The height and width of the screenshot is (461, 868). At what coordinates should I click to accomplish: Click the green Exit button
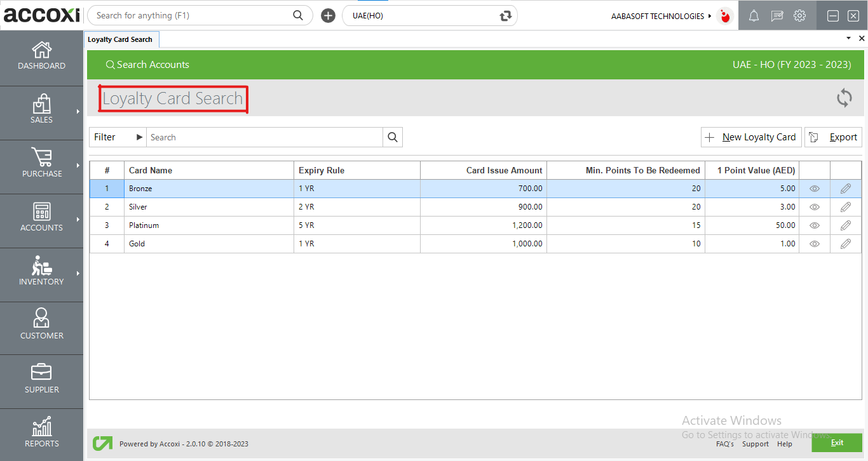click(836, 443)
